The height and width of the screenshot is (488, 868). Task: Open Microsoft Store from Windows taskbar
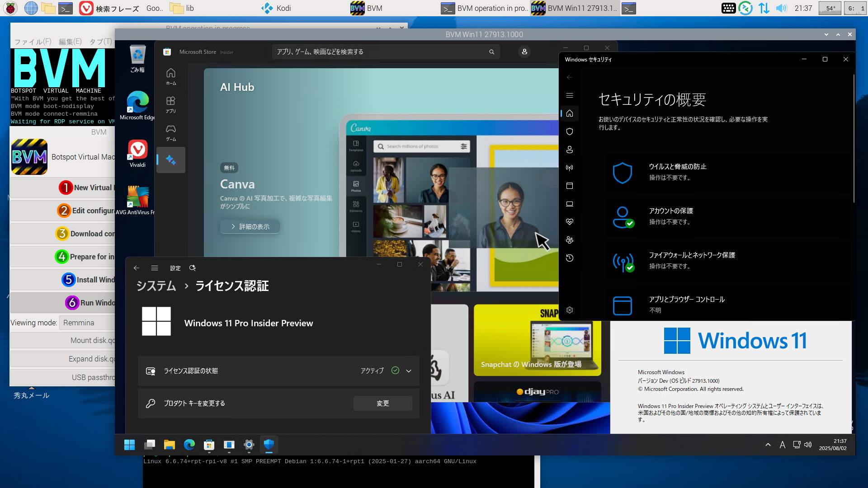click(209, 445)
